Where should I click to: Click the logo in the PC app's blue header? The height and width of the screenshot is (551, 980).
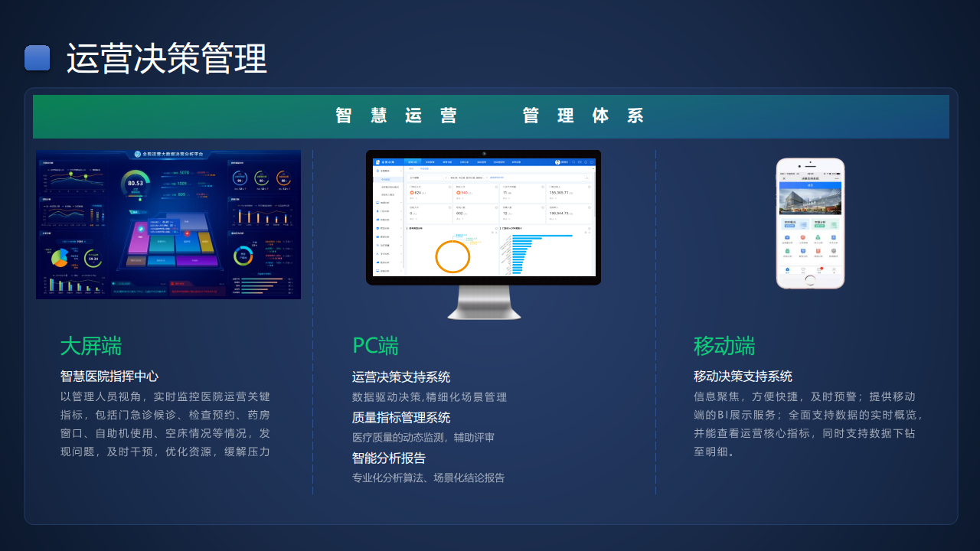click(377, 162)
